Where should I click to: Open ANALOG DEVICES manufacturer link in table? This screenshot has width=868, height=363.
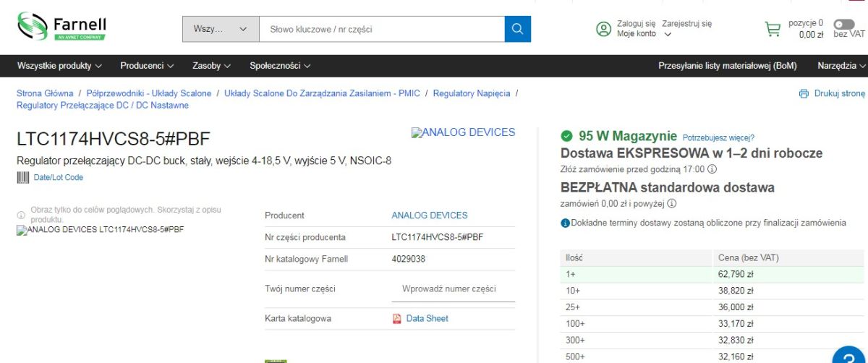(x=430, y=215)
